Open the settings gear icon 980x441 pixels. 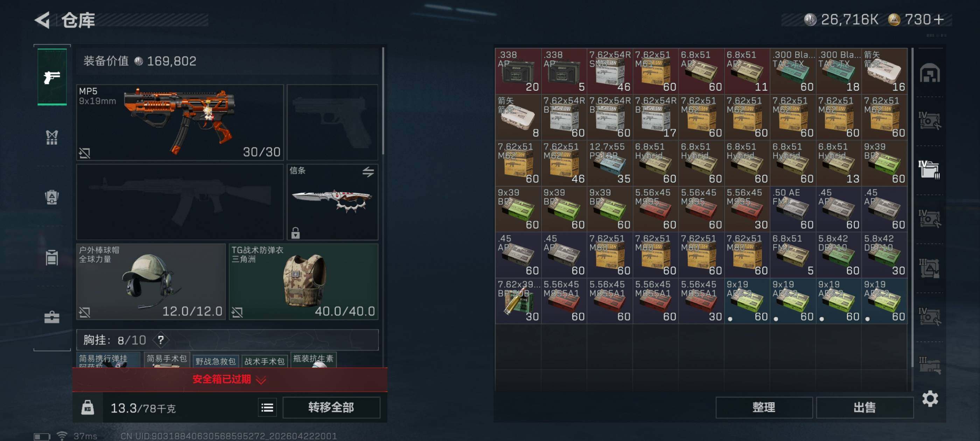pos(930,398)
